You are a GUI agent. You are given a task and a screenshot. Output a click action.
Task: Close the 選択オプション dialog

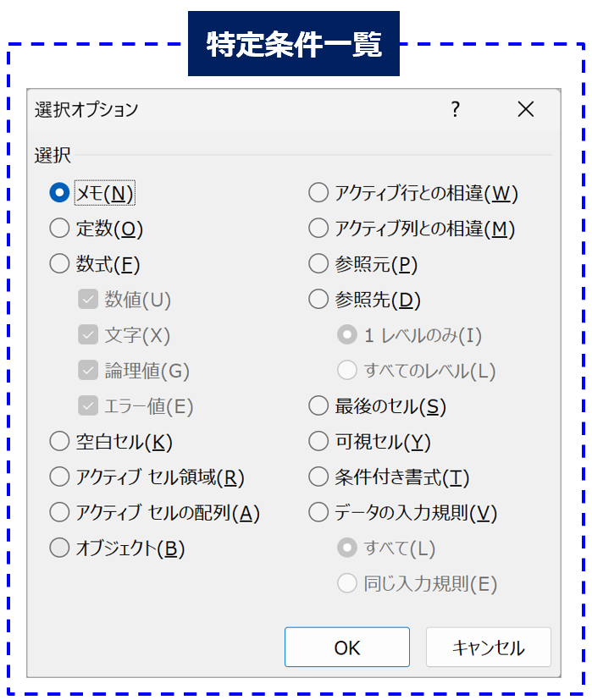(x=526, y=109)
